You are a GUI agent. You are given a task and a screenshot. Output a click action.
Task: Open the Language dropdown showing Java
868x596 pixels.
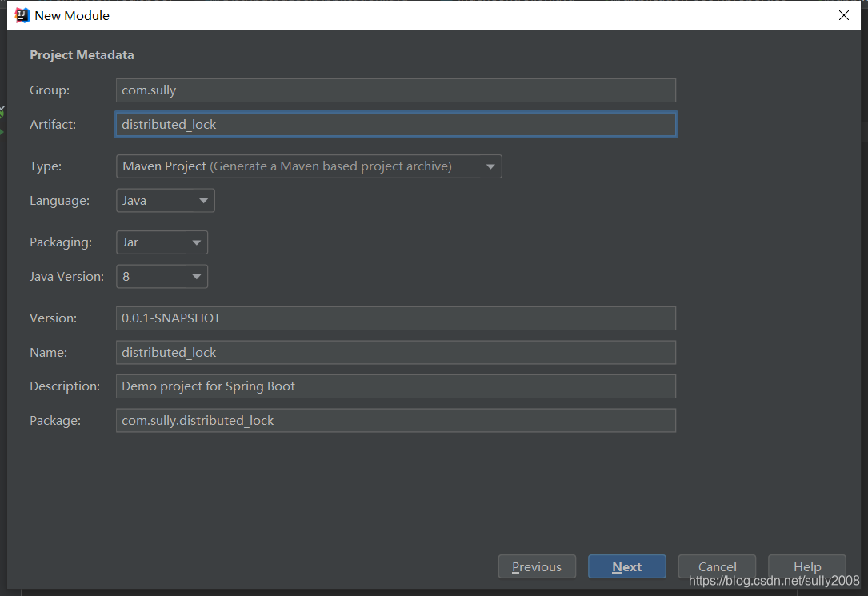point(166,200)
